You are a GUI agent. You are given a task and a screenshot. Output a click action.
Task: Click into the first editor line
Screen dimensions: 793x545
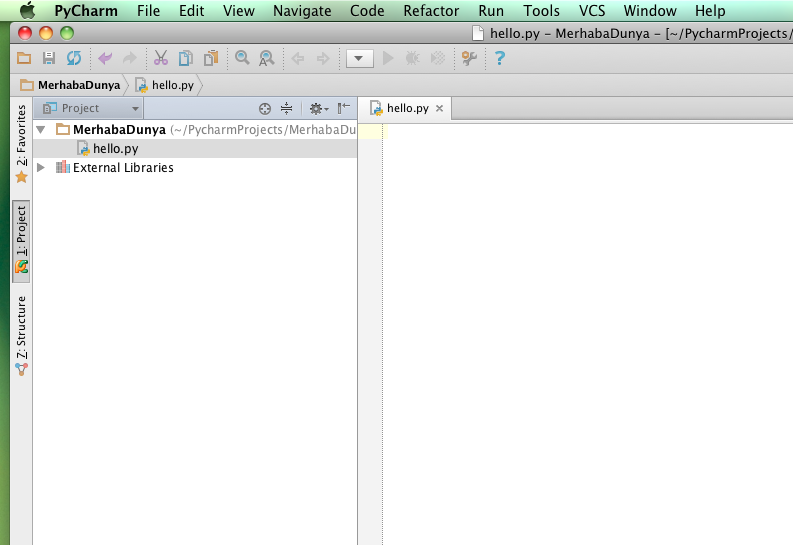(588, 131)
